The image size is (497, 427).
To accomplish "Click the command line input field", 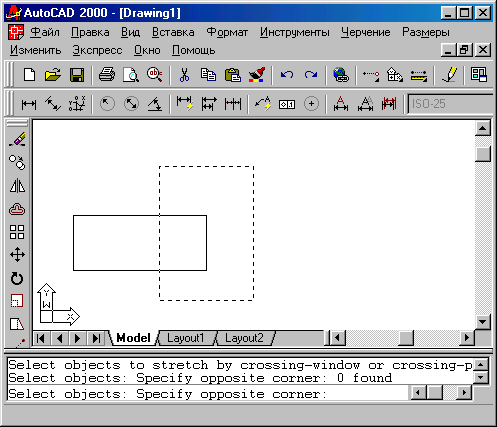I will pos(207,394).
